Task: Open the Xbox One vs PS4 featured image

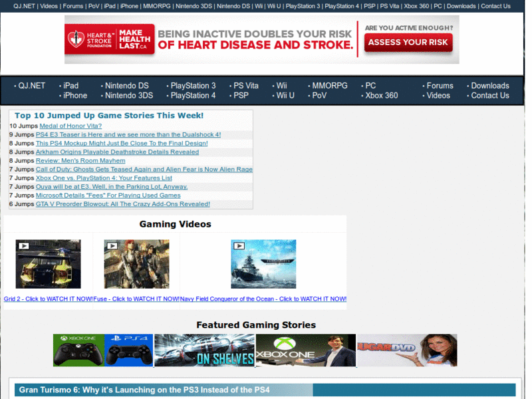Action: click(103, 350)
